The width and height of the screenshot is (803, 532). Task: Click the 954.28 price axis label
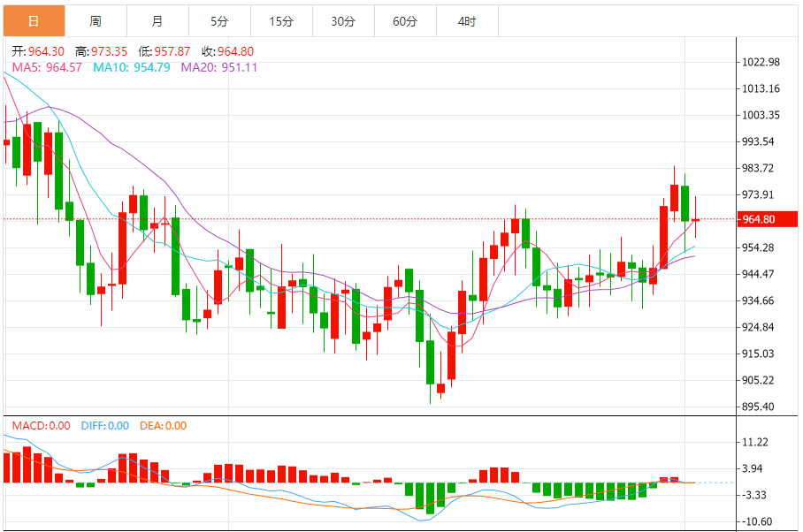click(759, 247)
